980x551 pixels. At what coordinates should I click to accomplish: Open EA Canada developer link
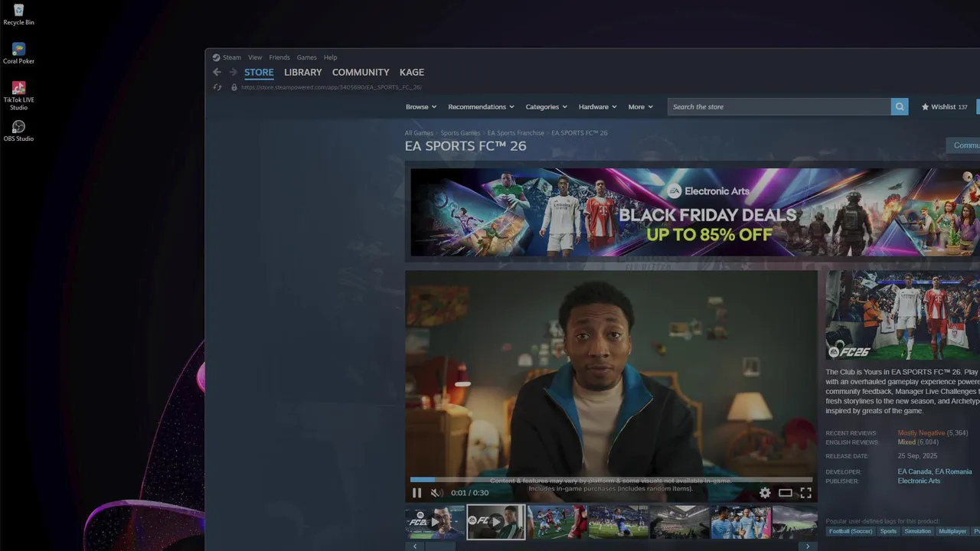[914, 472]
